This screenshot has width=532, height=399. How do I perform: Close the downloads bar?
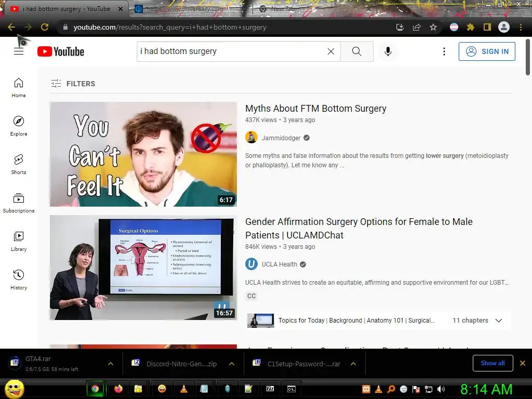pyautogui.click(x=523, y=363)
